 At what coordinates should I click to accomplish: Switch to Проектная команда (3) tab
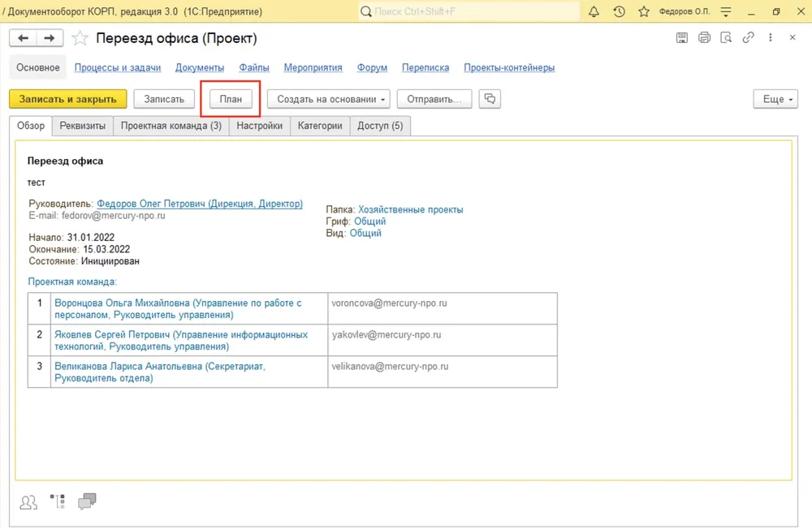pos(171,126)
